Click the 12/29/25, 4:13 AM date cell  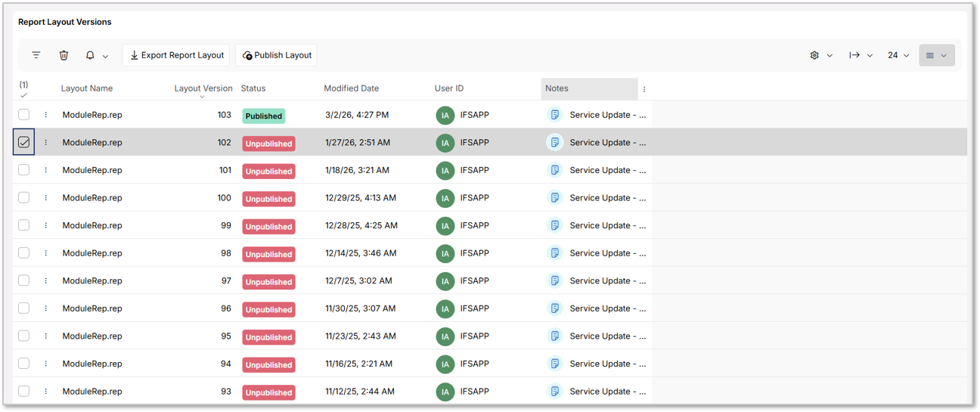pos(361,197)
